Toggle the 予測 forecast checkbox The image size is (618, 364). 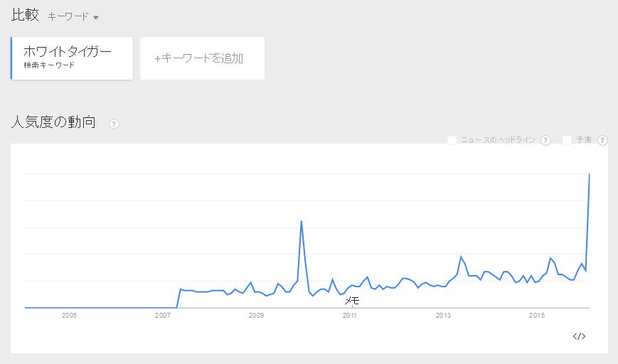tap(567, 140)
